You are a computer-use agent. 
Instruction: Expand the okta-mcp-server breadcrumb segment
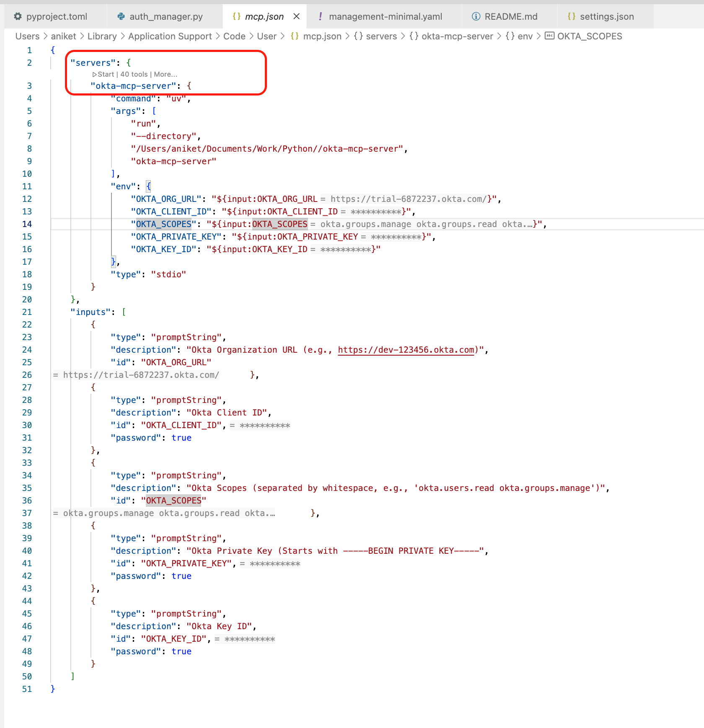pos(457,36)
